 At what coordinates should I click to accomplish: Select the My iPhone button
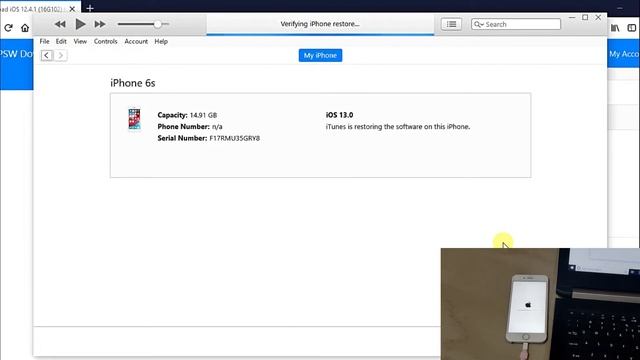coord(320,55)
